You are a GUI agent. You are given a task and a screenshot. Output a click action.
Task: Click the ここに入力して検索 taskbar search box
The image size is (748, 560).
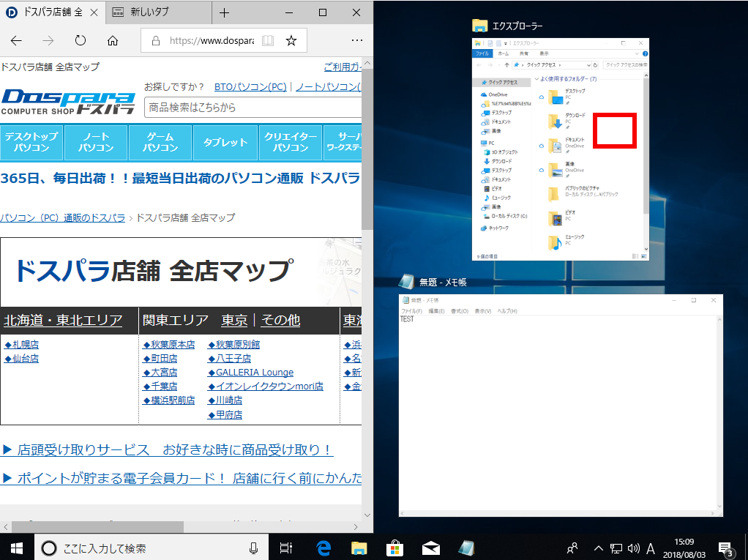152,548
